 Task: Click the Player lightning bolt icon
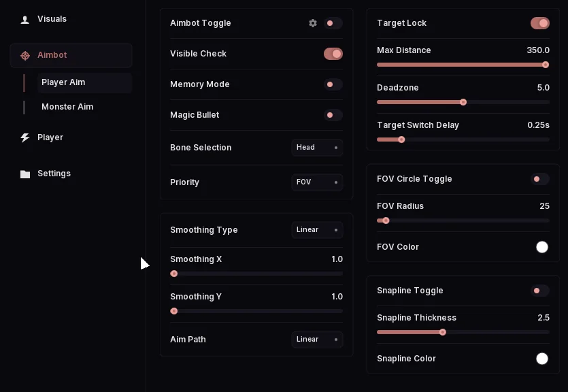click(x=25, y=137)
